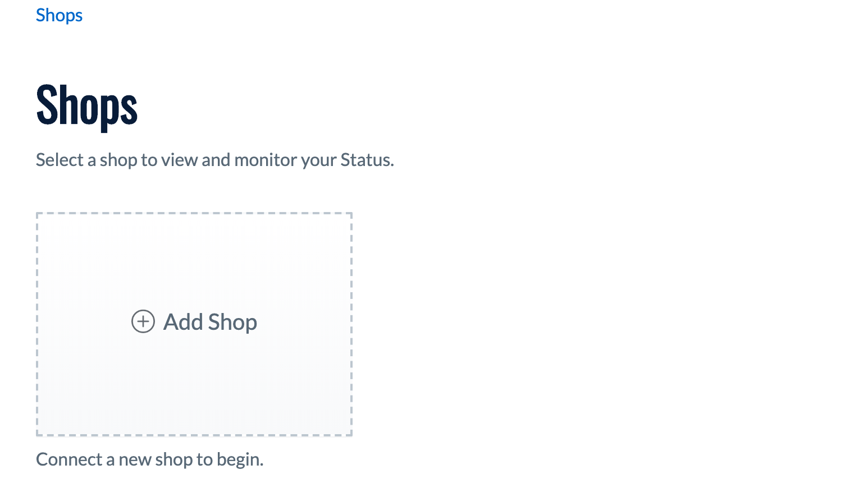
Task: Click the word 'Shop' in Add Shop
Action: tap(232, 323)
